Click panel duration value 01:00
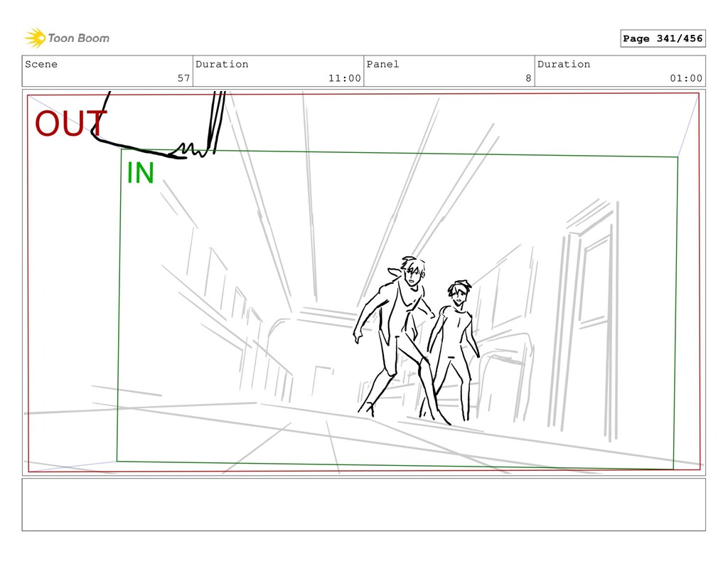 coord(686,78)
